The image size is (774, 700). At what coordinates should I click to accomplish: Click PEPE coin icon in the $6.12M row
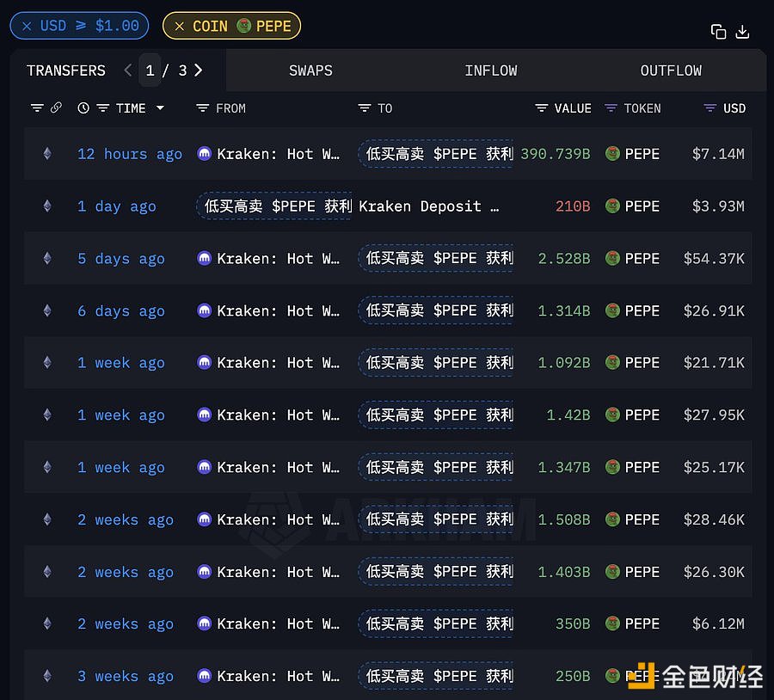(x=612, y=623)
